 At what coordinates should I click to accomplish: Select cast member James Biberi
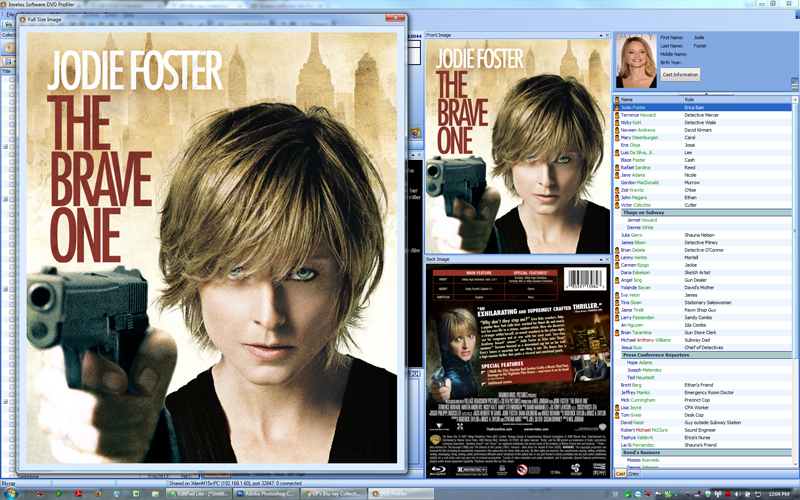coord(703,243)
